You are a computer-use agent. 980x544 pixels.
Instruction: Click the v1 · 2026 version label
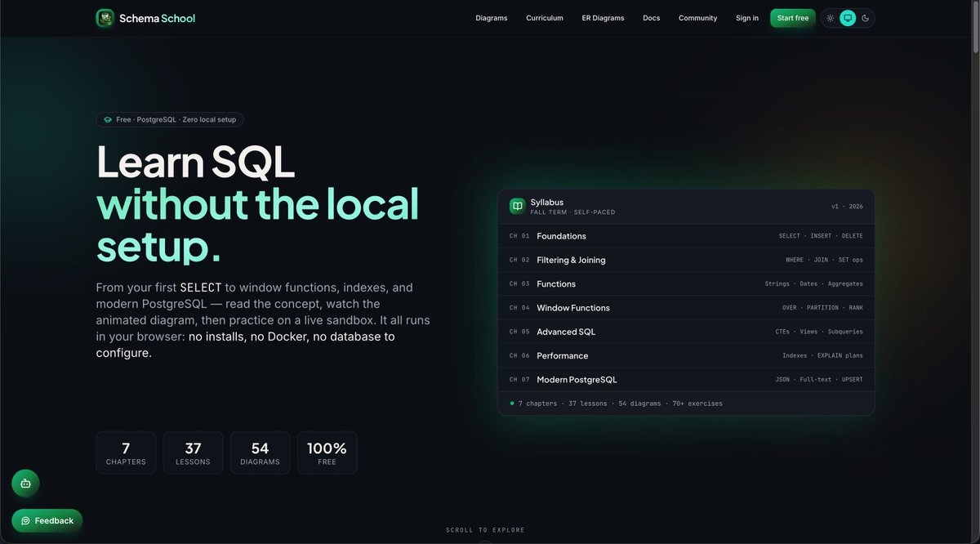click(847, 207)
